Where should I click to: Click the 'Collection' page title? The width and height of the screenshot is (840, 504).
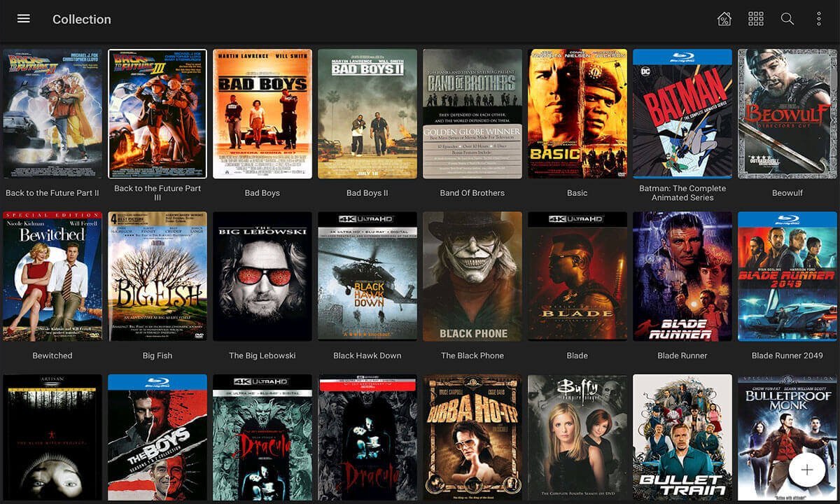[82, 20]
